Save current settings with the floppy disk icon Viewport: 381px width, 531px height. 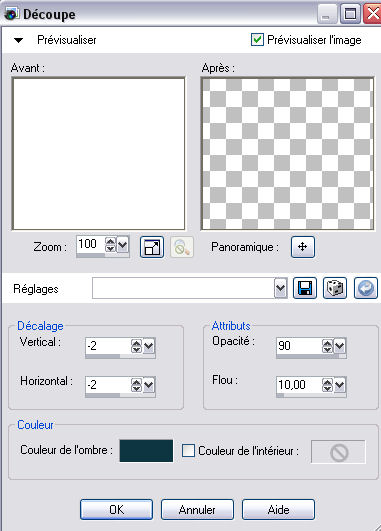pyautogui.click(x=305, y=288)
